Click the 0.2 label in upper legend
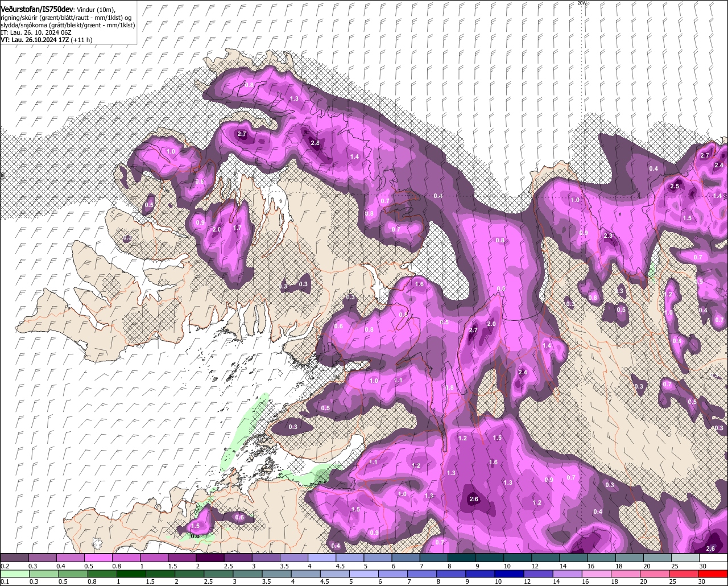This screenshot has width=728, height=586. coord(5,566)
